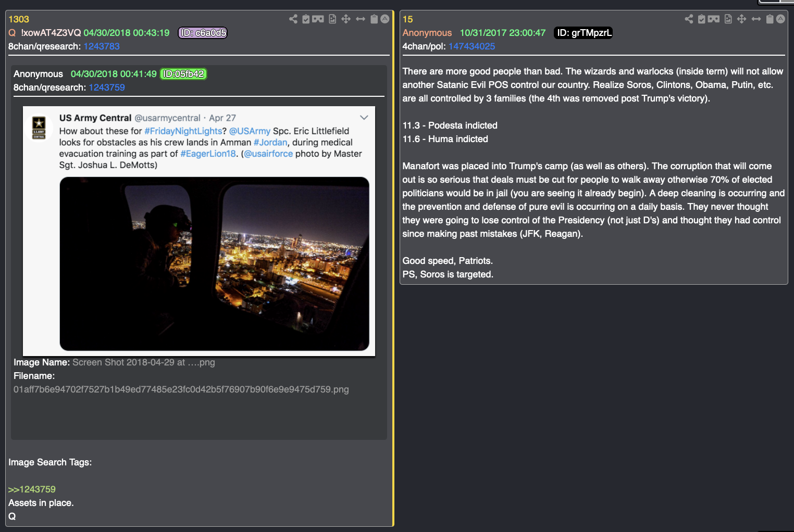Click post number 1303
The height and width of the screenshot is (532, 794).
click(19, 19)
